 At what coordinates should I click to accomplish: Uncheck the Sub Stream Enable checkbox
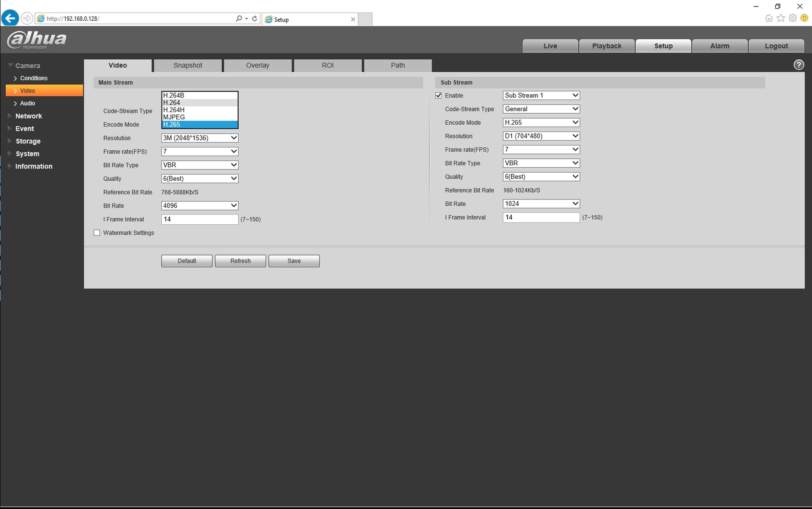coord(438,95)
